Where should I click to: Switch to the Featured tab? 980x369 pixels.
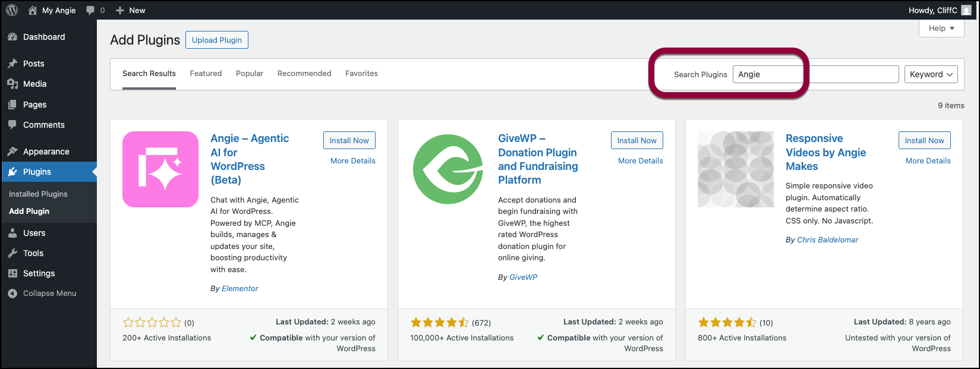coord(206,74)
